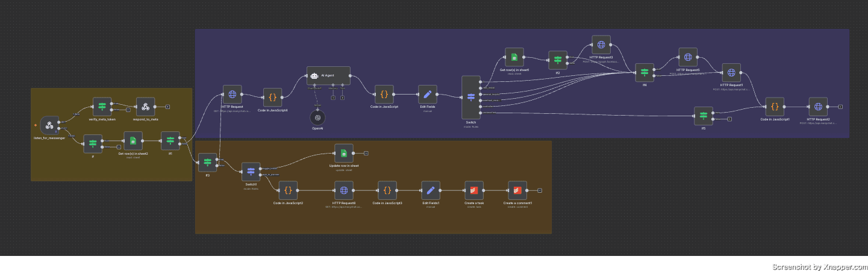Select the AI Agent node

(x=328, y=76)
